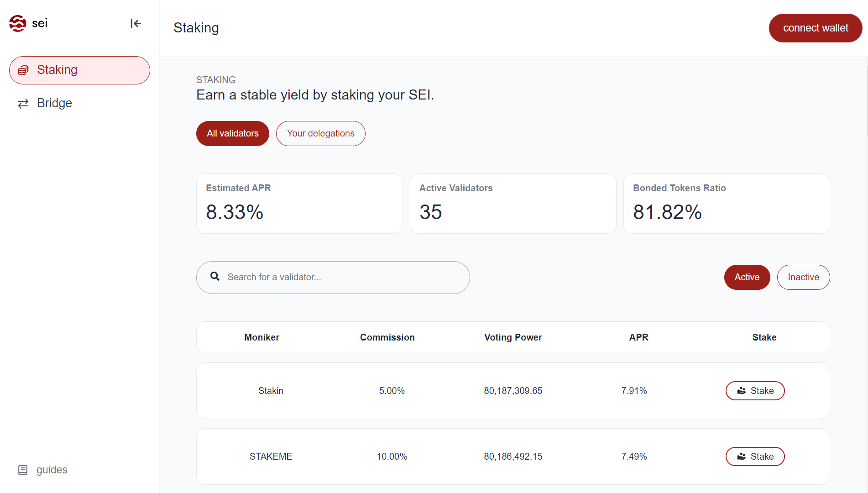Open the guides link
Screen dimensions: 868x493
pos(42,470)
